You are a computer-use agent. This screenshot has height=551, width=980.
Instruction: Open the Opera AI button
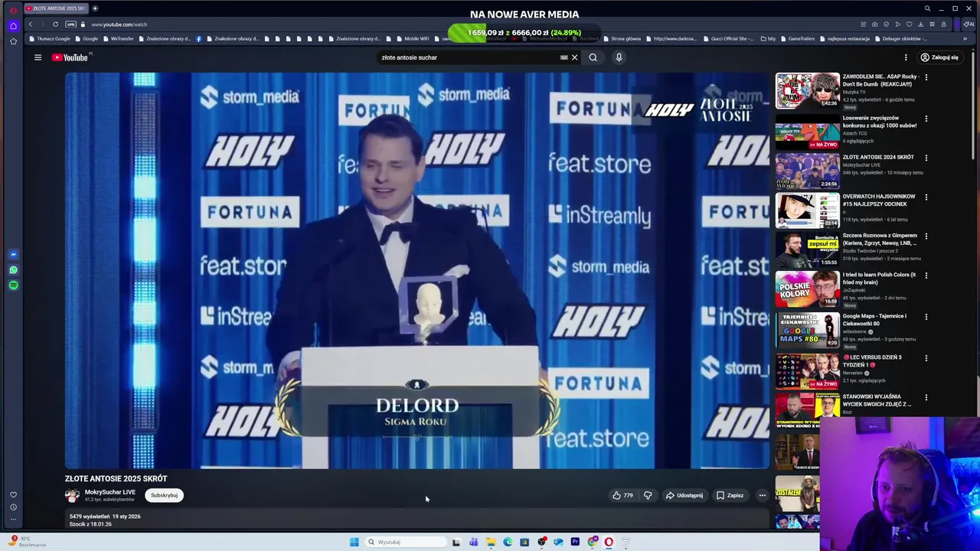(x=969, y=24)
